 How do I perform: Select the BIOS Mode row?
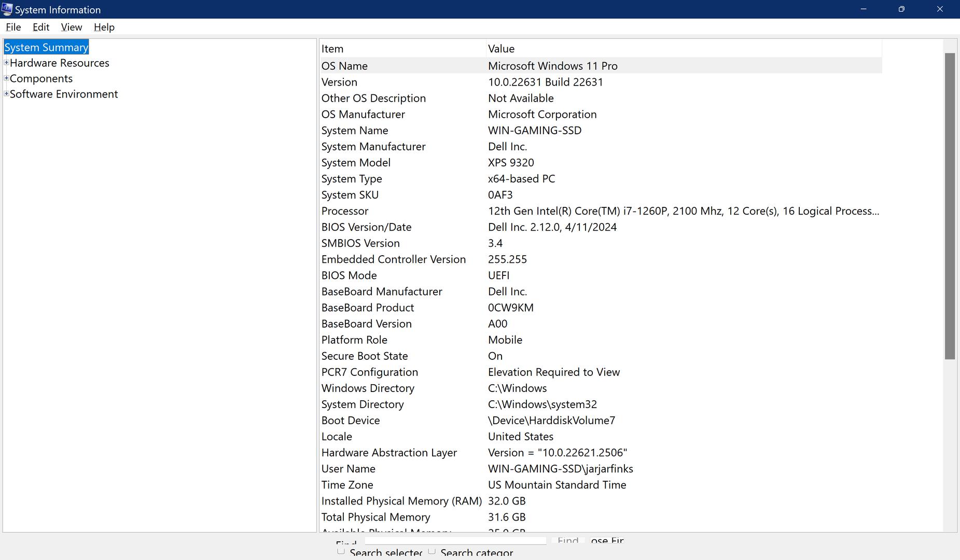tap(601, 275)
